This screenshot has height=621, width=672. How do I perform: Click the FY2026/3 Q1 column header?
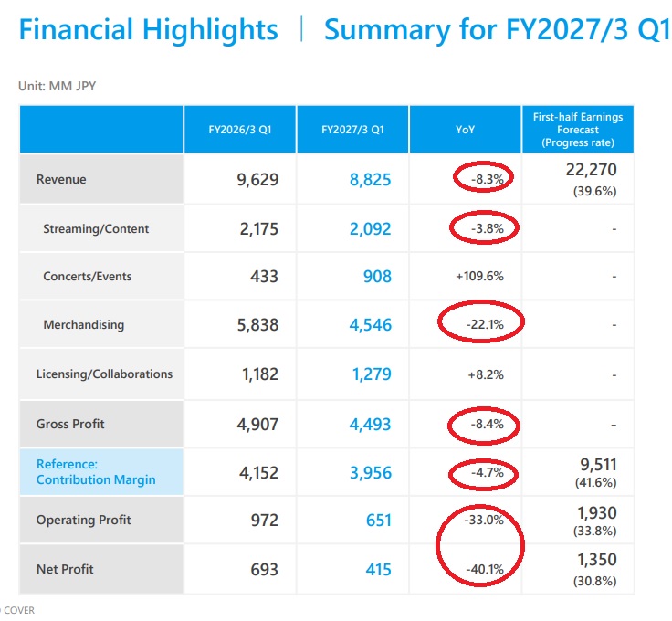(240, 130)
